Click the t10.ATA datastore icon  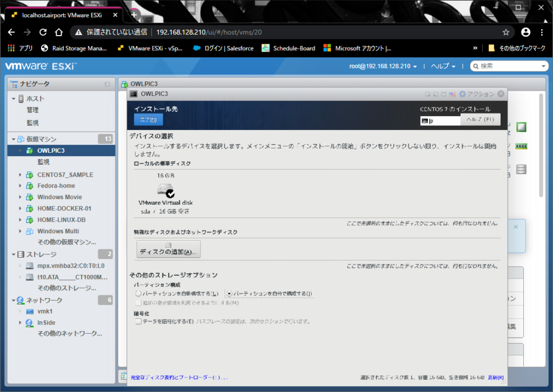30,277
